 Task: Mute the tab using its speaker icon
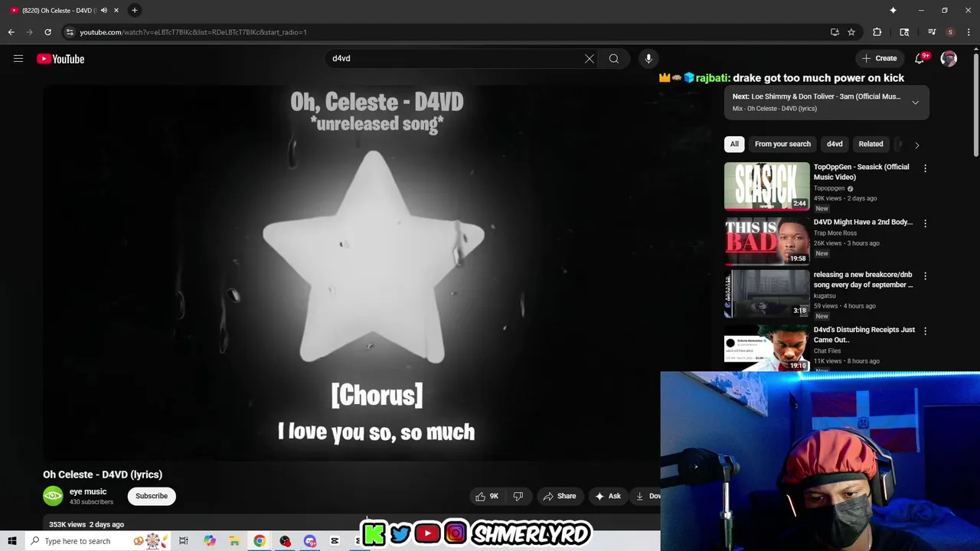click(104, 10)
